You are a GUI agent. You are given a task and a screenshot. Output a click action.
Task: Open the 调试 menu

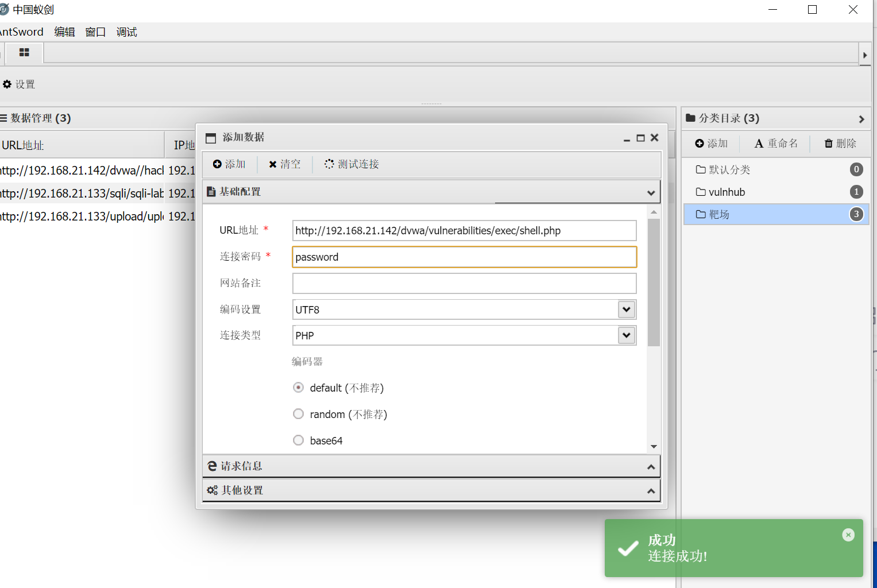pos(126,32)
